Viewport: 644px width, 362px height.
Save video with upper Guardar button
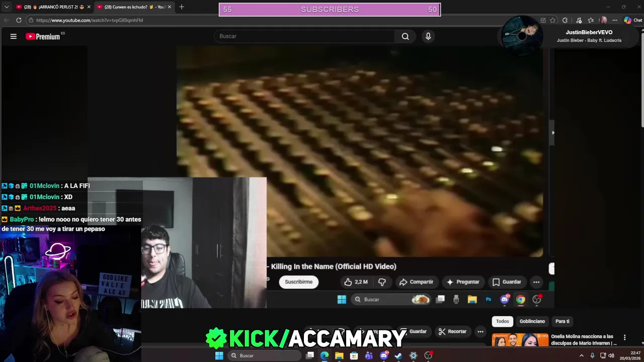point(507,282)
